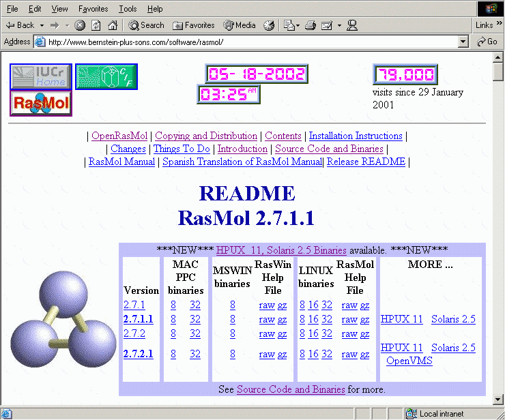
Task: Click the Forward navigation arrow
Action: pyautogui.click(x=55, y=25)
